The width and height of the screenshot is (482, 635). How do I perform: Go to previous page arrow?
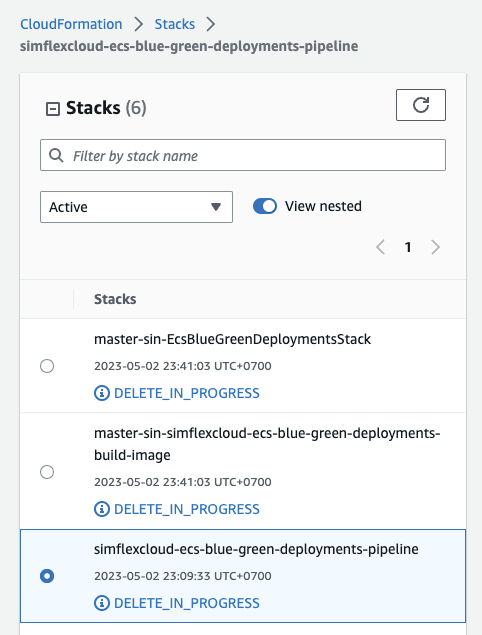(x=380, y=247)
